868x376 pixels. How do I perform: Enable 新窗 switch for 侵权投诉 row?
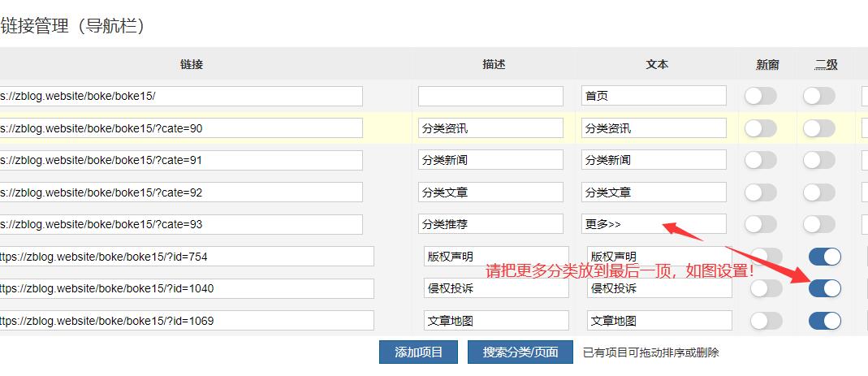click(x=767, y=288)
